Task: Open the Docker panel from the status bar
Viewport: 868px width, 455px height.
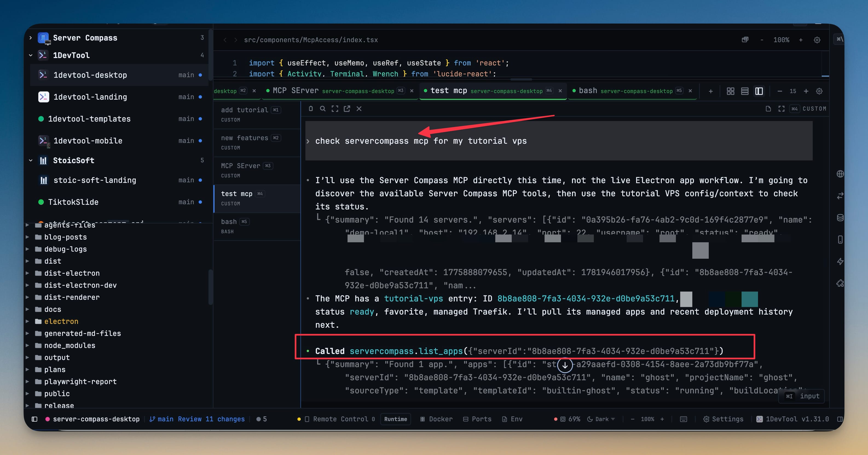Action: [x=436, y=419]
